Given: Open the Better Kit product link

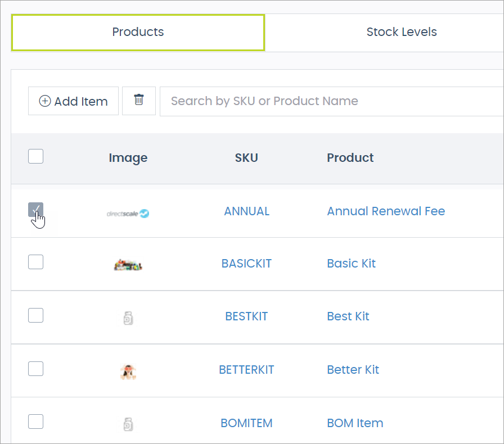Looking at the screenshot, I should click(x=353, y=370).
